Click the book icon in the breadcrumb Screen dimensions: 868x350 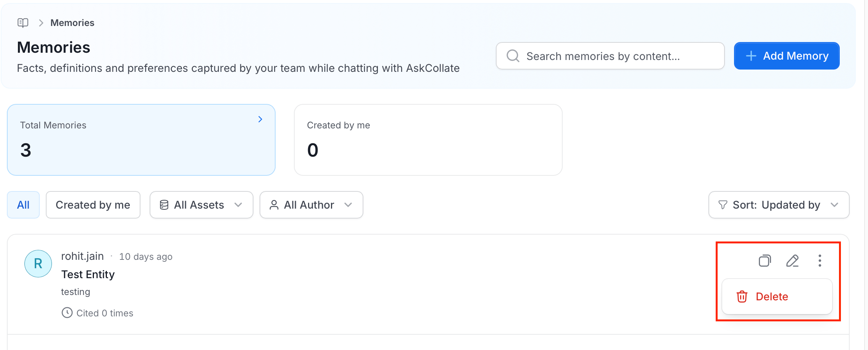click(23, 23)
